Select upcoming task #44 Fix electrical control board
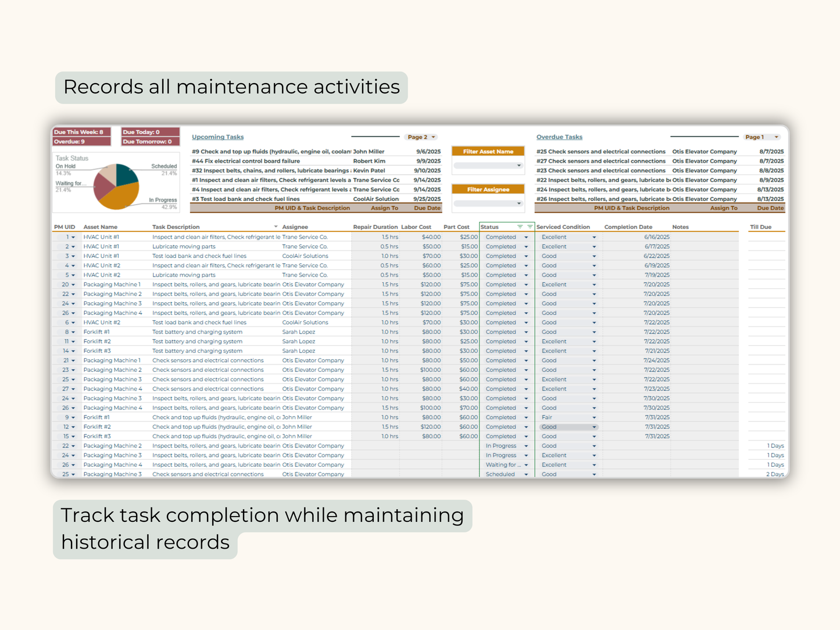The image size is (840, 630). coord(246,161)
